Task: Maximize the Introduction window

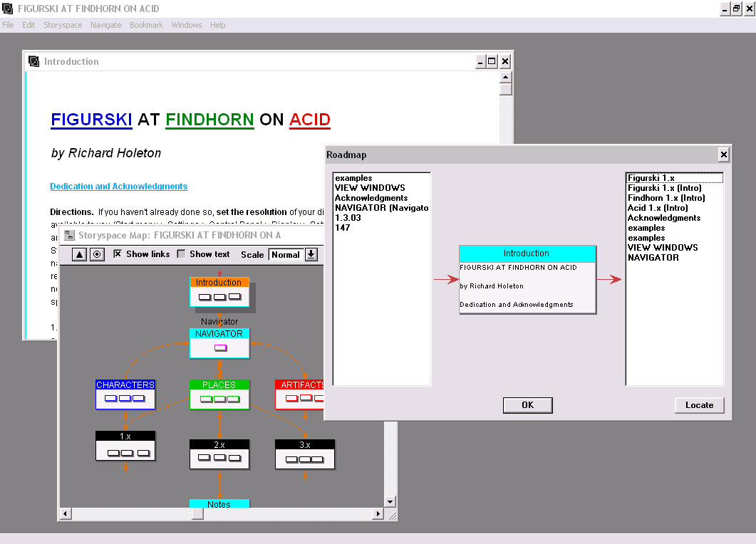Action: click(492, 61)
